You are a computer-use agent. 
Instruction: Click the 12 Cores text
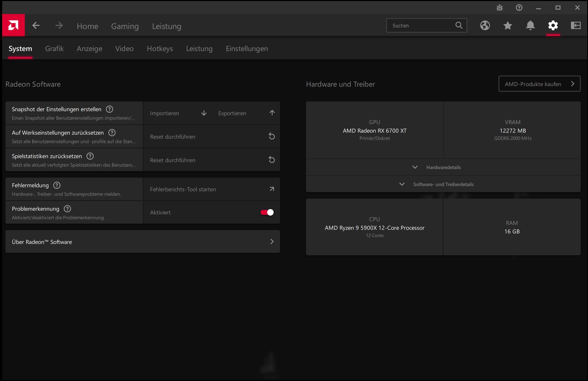[x=375, y=235]
